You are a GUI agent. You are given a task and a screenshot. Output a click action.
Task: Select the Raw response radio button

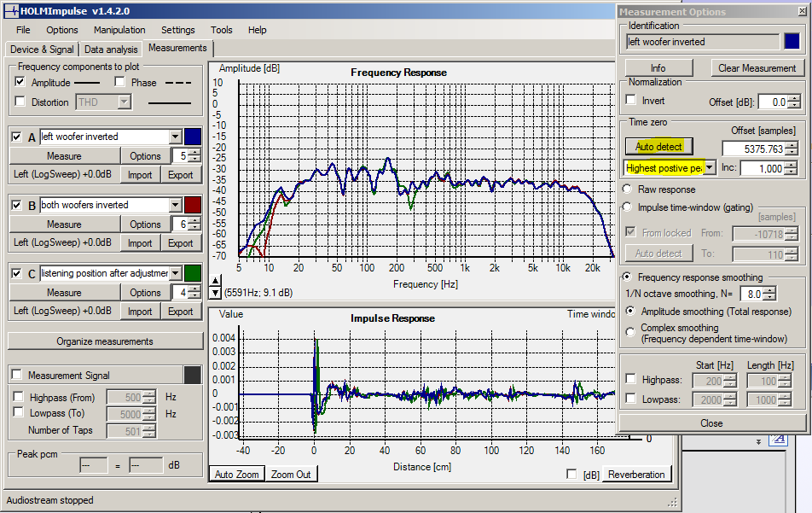coord(627,189)
